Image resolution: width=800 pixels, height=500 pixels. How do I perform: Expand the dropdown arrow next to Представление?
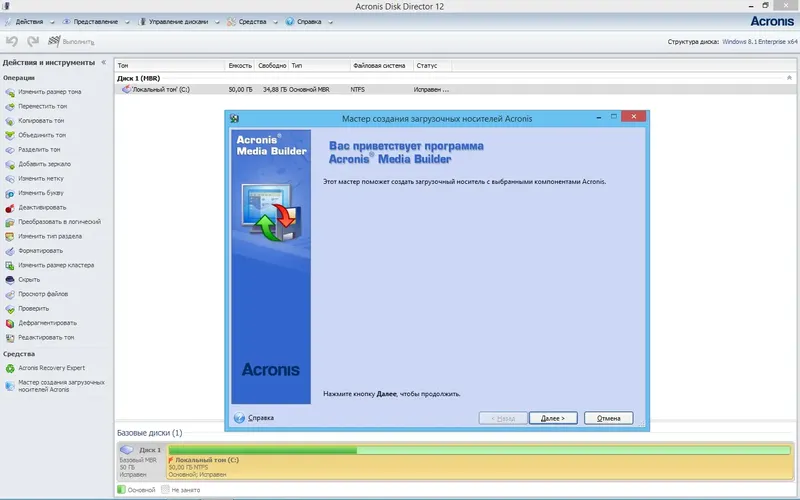(x=127, y=22)
